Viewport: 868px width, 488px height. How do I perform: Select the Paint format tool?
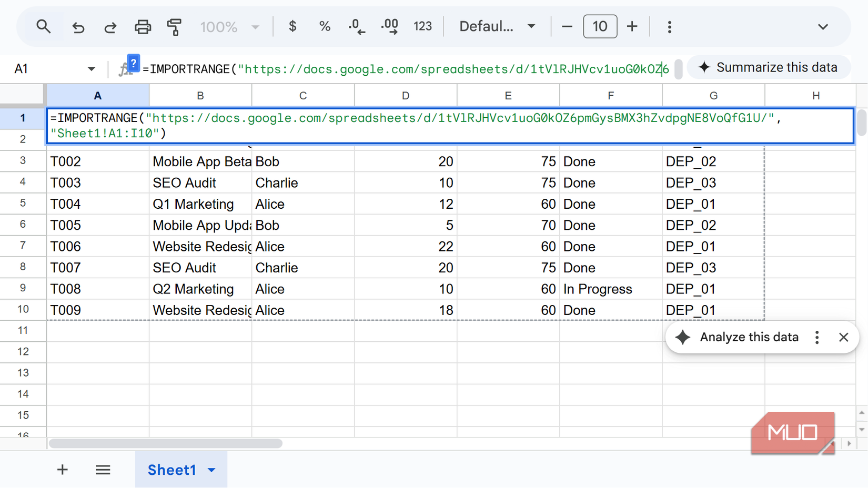click(x=174, y=26)
